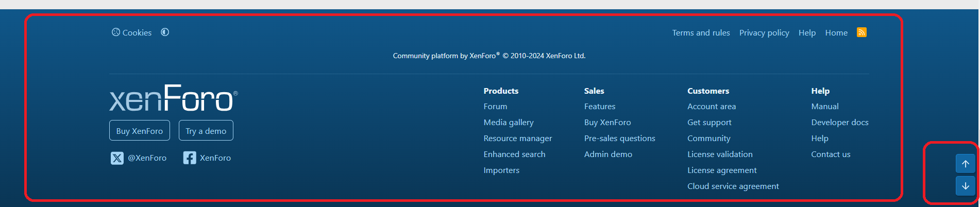This screenshot has height=207, width=980.
Task: Open Terms and rules link
Action: pos(701,32)
